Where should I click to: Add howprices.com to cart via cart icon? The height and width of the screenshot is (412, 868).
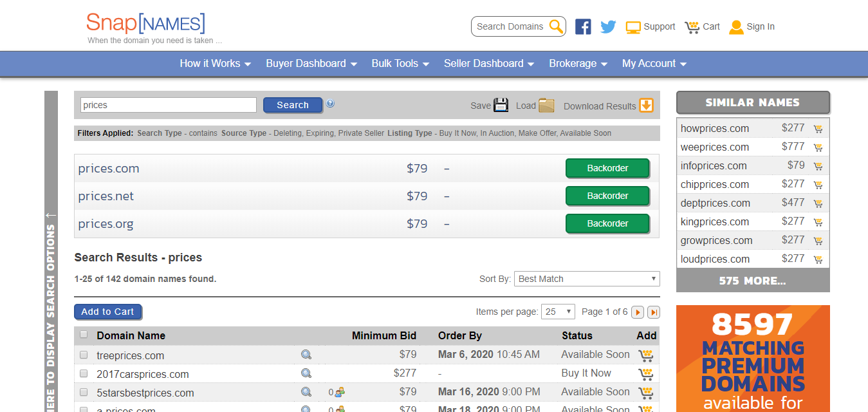tap(818, 129)
